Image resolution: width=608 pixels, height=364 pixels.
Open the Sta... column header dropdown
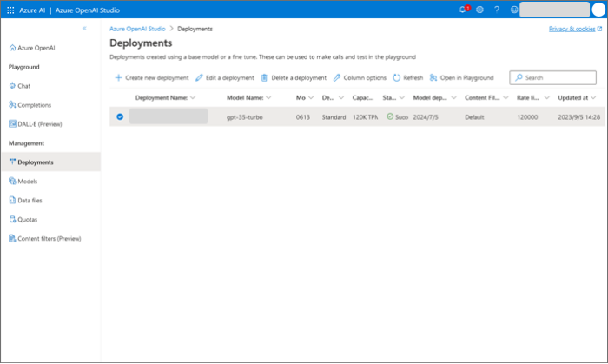[x=401, y=97]
